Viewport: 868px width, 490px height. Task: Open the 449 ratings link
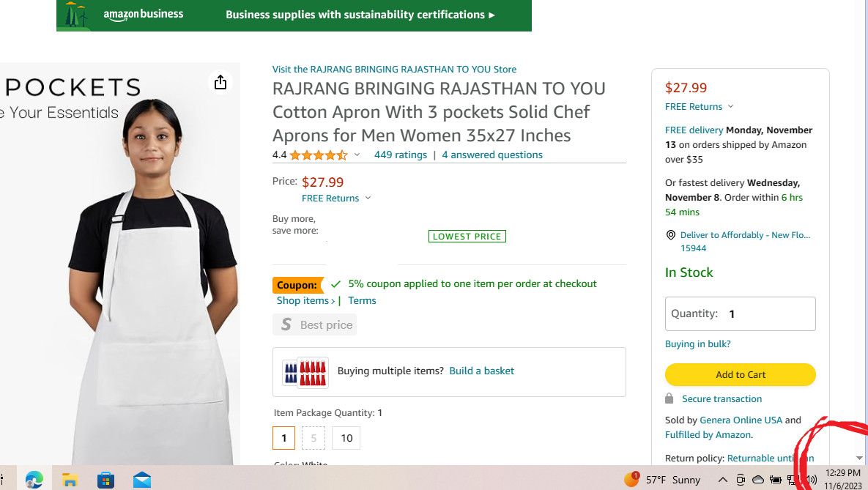tap(400, 155)
